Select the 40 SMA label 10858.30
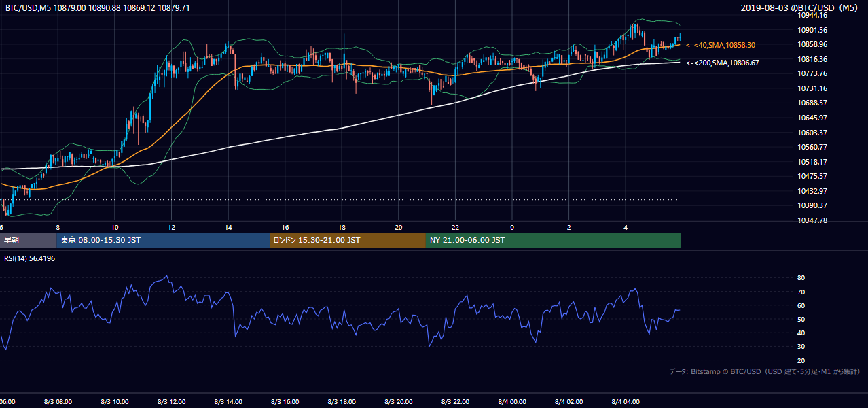The height and width of the screenshot is (408, 868). (x=721, y=45)
